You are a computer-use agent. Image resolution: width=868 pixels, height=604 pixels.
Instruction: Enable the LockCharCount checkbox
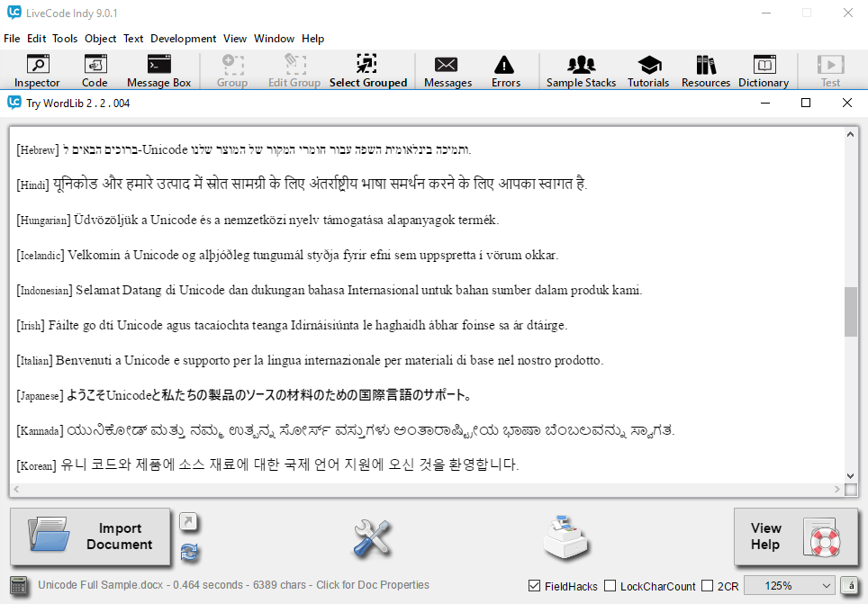pyautogui.click(x=610, y=586)
